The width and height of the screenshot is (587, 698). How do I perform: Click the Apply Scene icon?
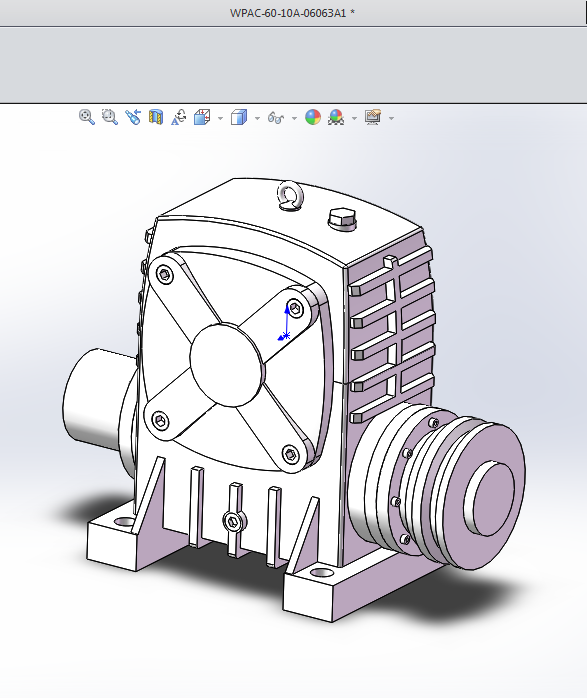(x=336, y=117)
